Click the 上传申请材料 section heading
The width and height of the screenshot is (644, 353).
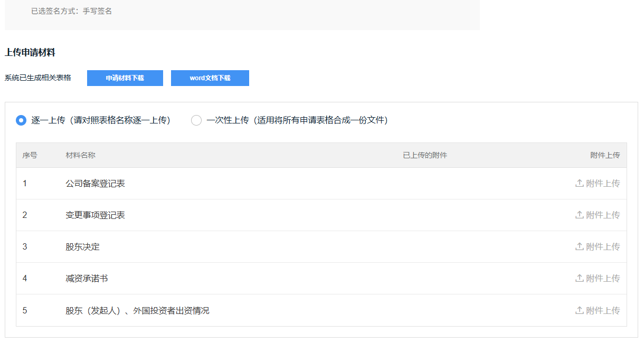tap(30, 52)
